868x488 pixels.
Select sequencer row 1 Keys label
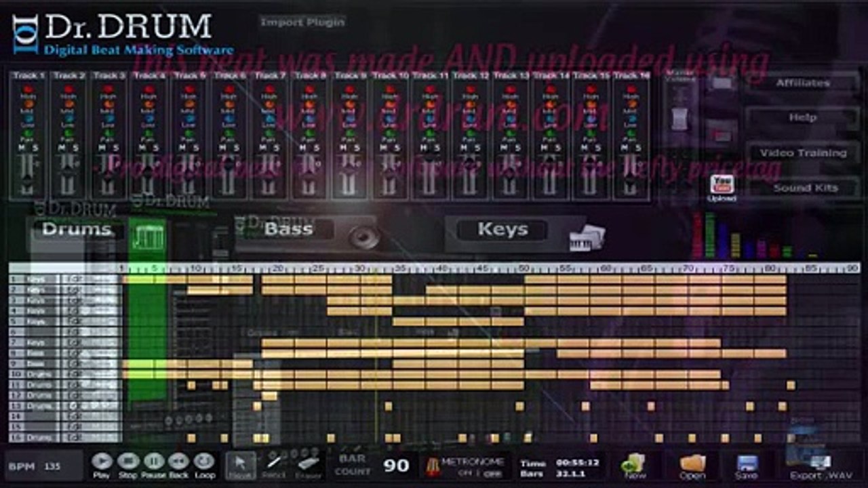[35, 279]
